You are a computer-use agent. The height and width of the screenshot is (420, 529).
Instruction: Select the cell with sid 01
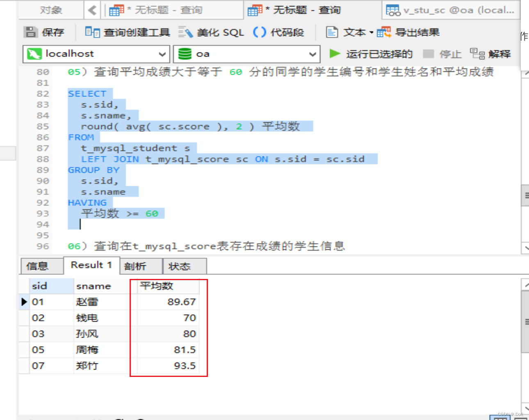(x=51, y=302)
